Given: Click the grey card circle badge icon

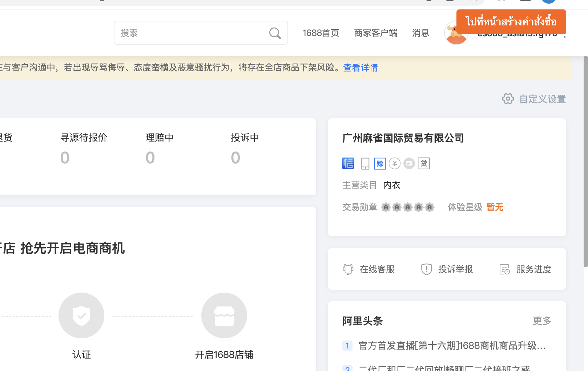Looking at the screenshot, I should click(409, 163).
